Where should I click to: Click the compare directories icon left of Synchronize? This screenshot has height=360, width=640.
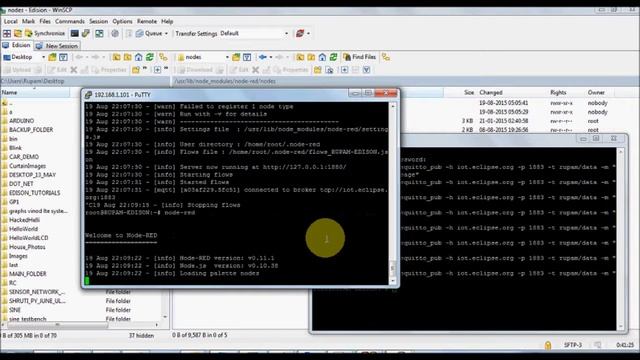click(x=18, y=33)
